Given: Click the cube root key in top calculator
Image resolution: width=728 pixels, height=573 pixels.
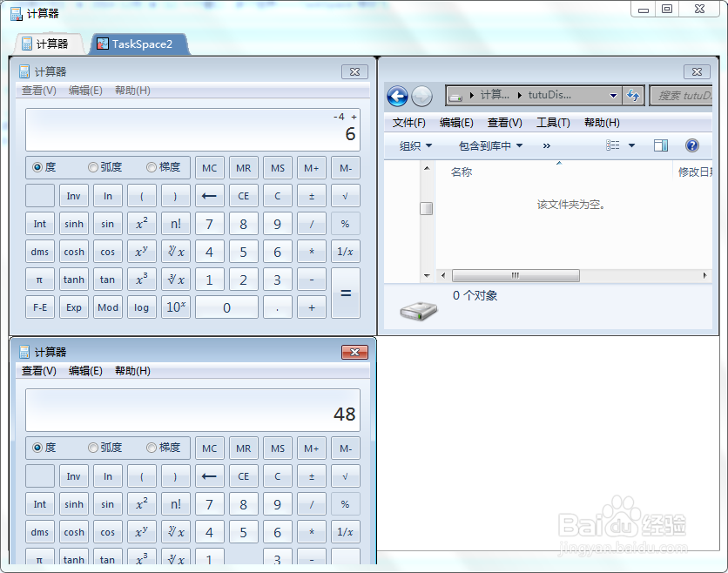Looking at the screenshot, I should click(x=176, y=280).
